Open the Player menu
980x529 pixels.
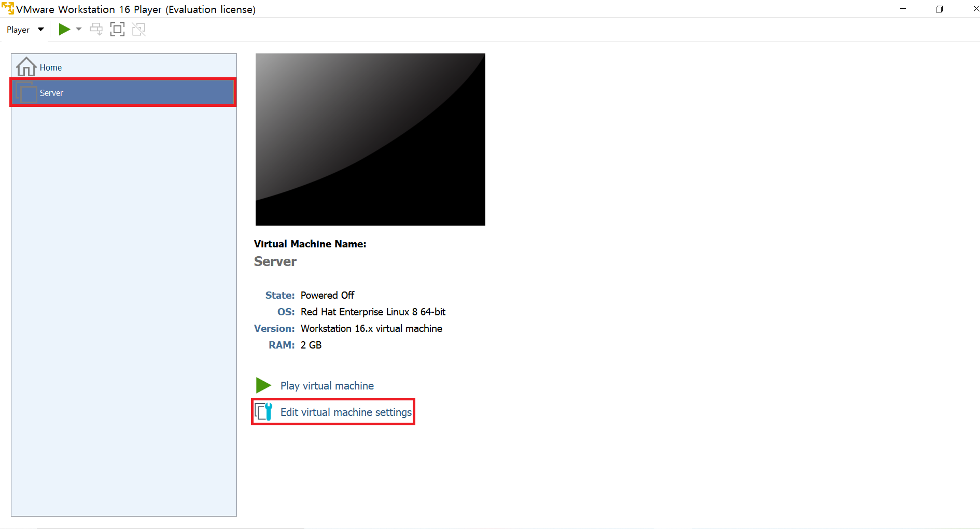point(25,30)
